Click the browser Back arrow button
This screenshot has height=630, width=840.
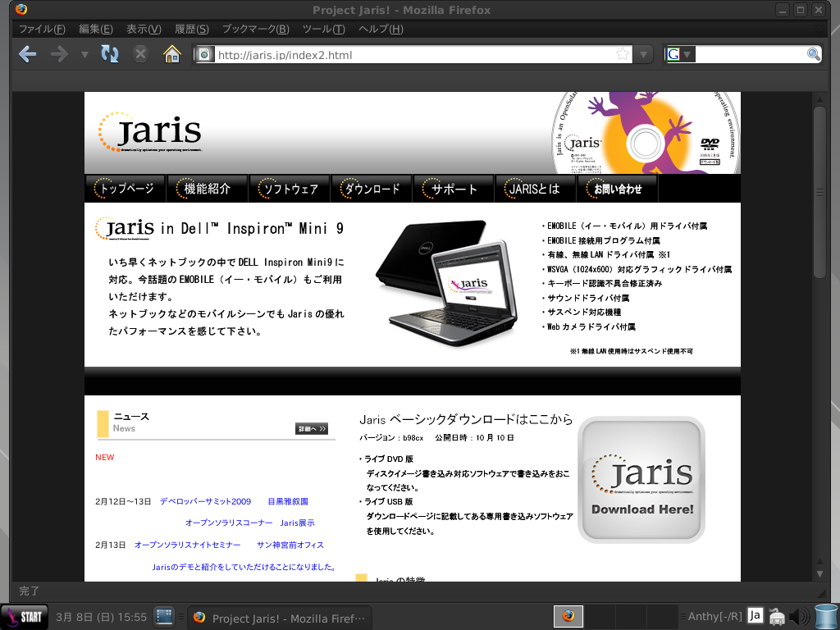click(x=27, y=54)
